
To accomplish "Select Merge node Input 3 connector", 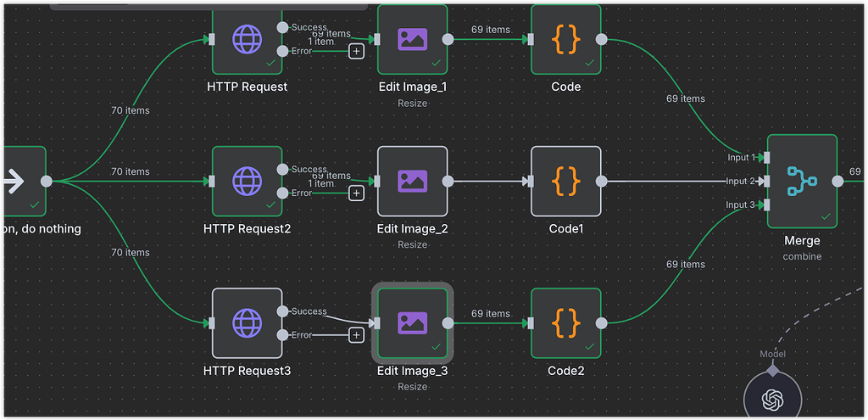I will click(766, 205).
